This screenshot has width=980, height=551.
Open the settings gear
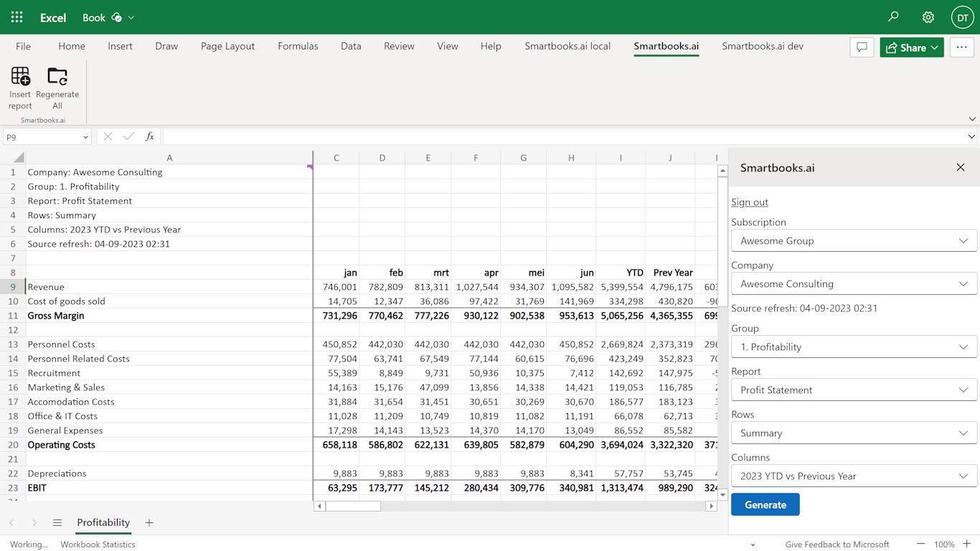pos(928,17)
